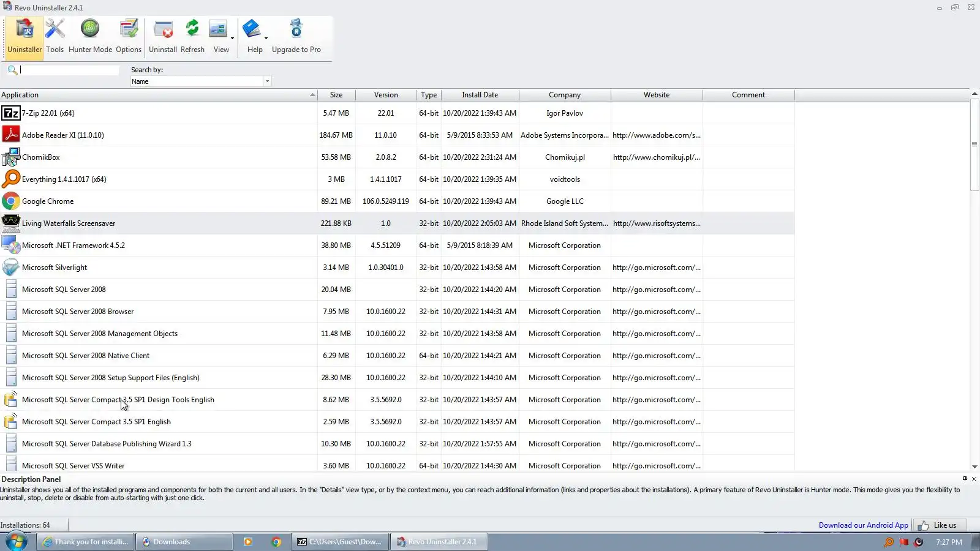The image size is (980, 551).
Task: Select SQL Server 2008 Setup Support Files
Action: pyautogui.click(x=398, y=378)
